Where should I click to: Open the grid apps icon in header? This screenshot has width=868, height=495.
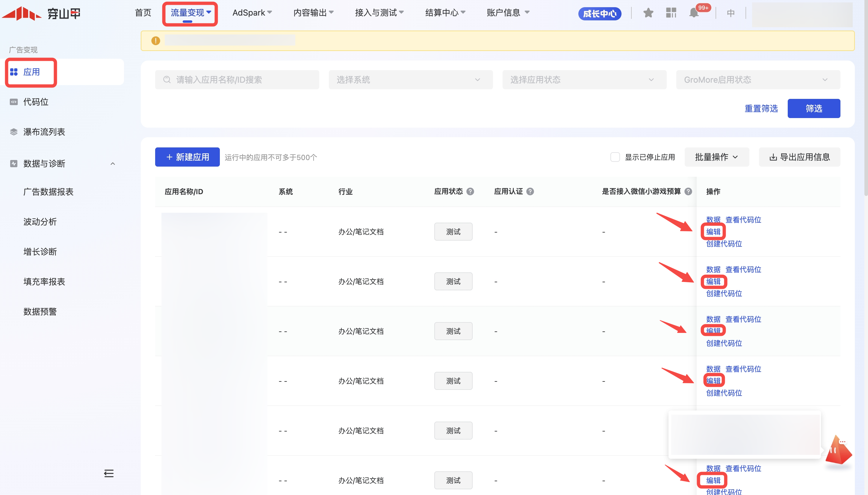[x=671, y=13]
